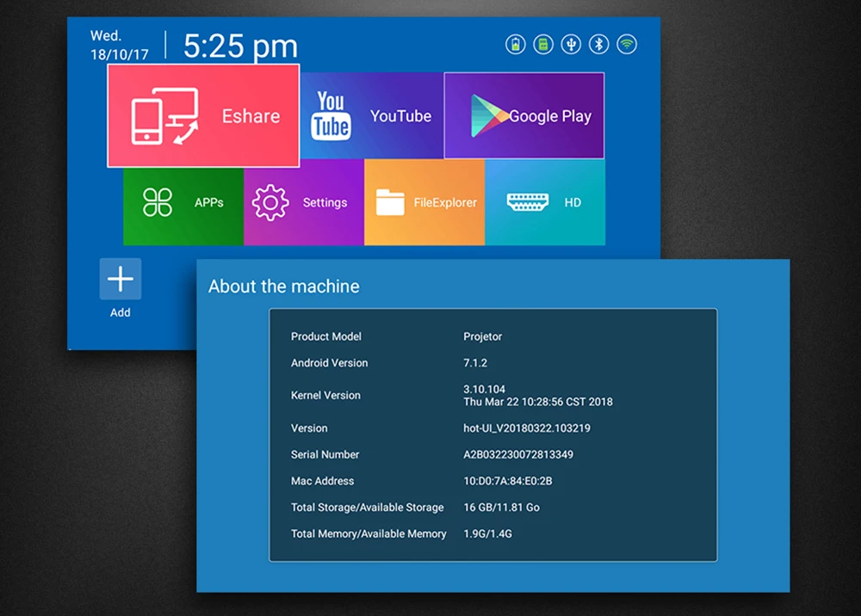This screenshot has width=861, height=616.
Task: Select the Mac Address row label
Action: click(322, 481)
